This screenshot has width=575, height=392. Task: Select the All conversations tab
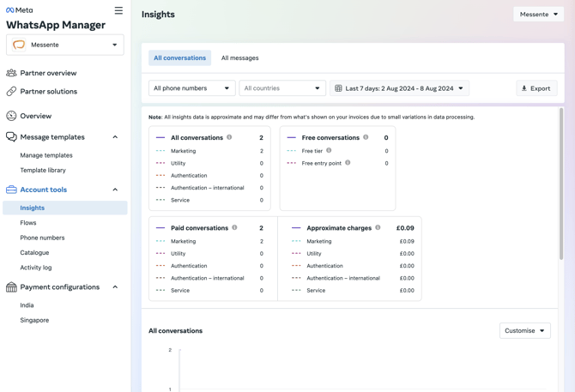[x=179, y=58]
